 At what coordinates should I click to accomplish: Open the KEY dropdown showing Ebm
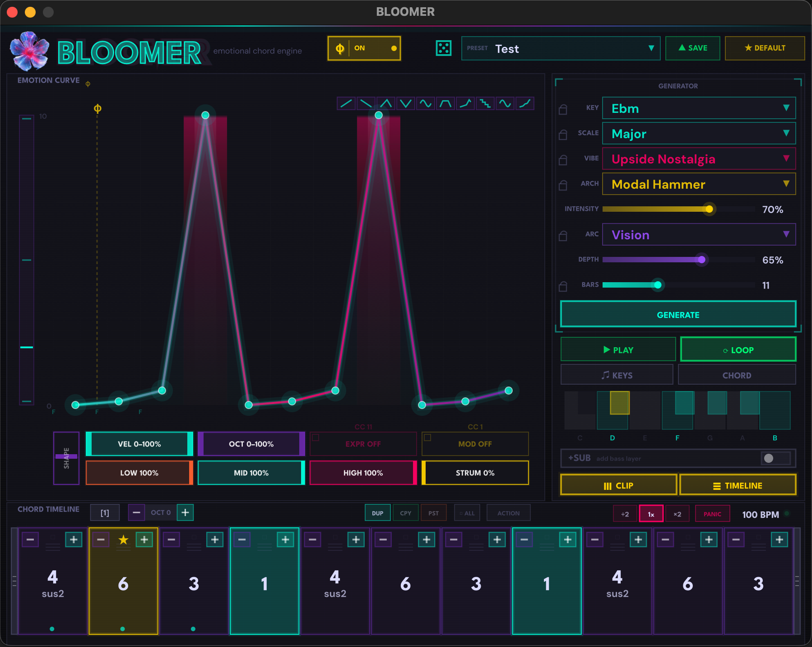698,108
